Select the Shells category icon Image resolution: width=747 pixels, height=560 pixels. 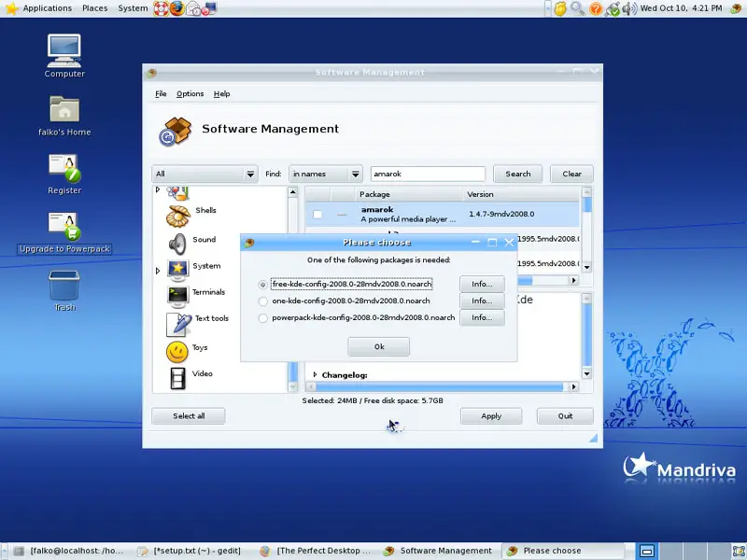(178, 216)
